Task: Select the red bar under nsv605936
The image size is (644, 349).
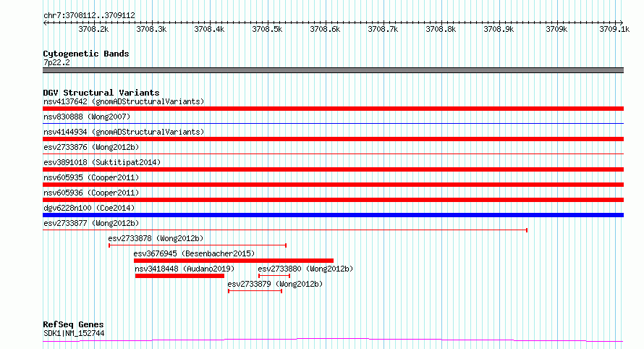Action: pos(333,200)
